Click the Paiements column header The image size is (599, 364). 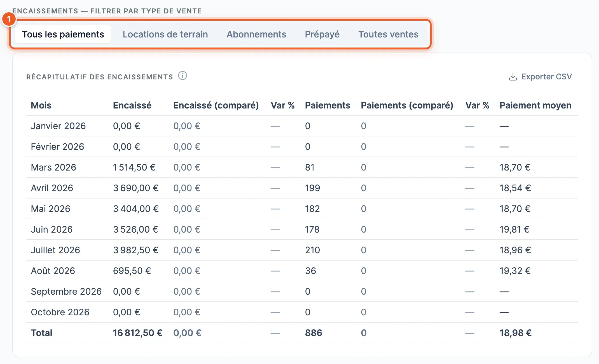click(327, 105)
